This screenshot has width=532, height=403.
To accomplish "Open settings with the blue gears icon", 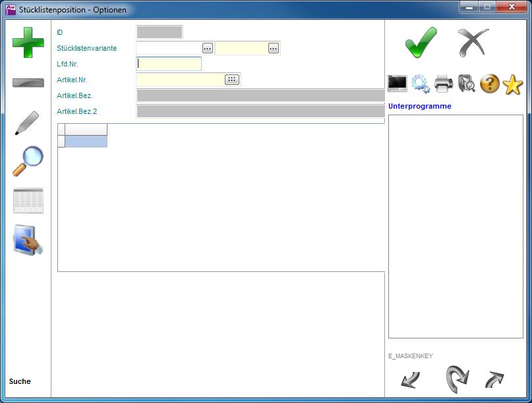I will tap(421, 84).
